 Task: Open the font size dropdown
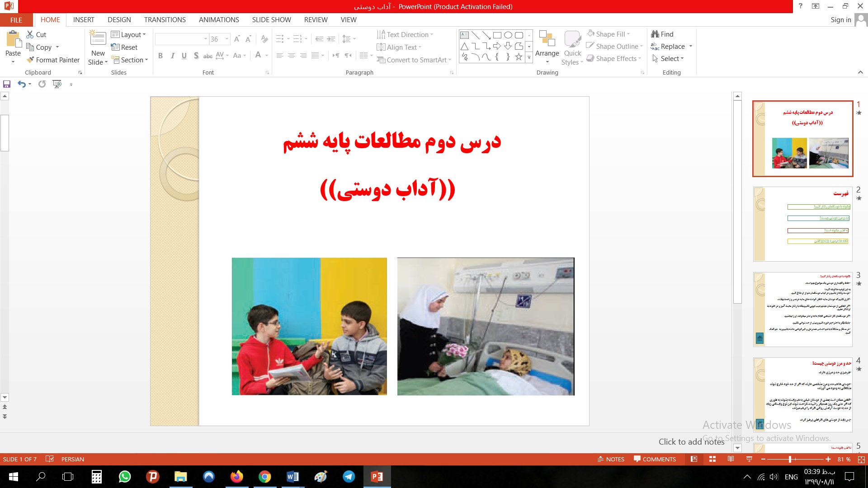click(227, 39)
